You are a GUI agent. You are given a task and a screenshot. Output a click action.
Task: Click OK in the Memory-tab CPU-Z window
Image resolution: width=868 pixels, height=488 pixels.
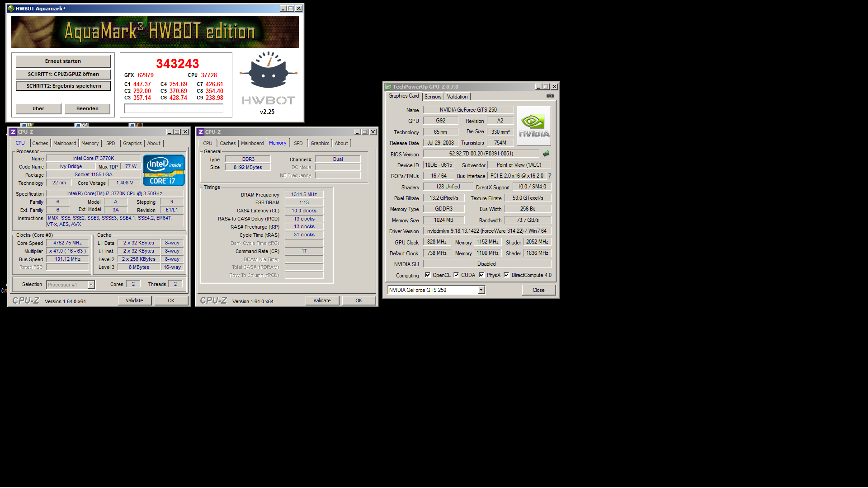[x=359, y=300]
